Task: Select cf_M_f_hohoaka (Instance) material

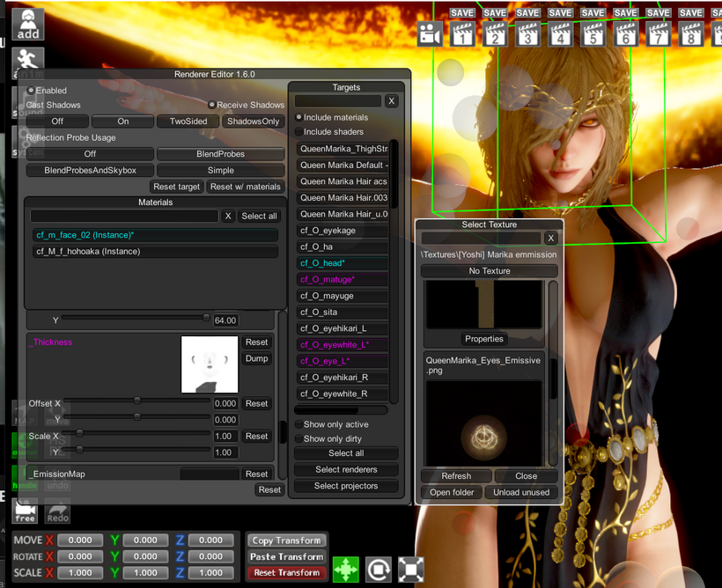Action: click(x=155, y=252)
